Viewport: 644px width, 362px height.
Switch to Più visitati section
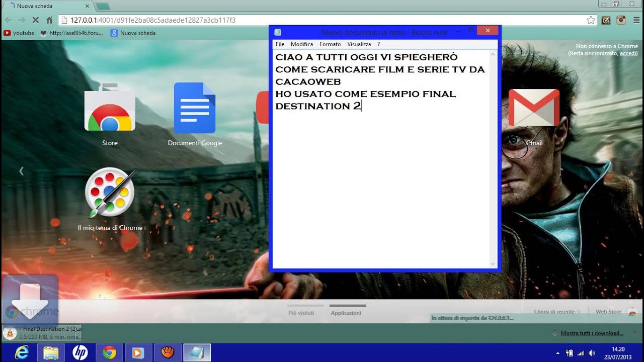(301, 313)
